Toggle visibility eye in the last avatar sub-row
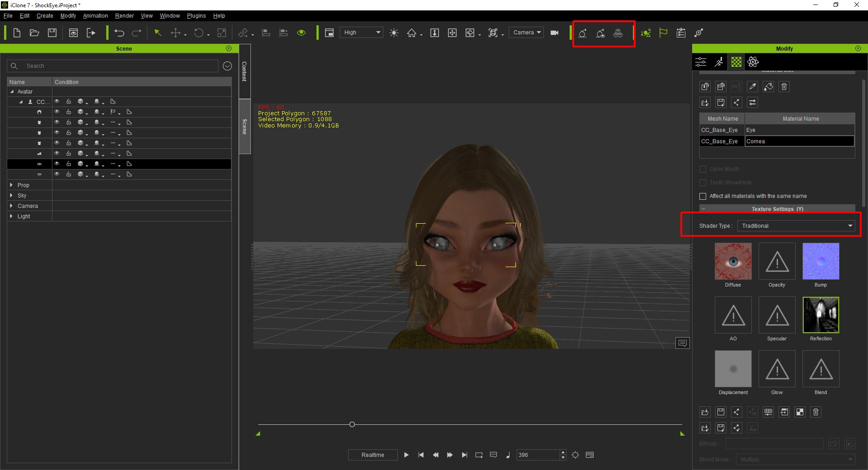 pos(57,174)
